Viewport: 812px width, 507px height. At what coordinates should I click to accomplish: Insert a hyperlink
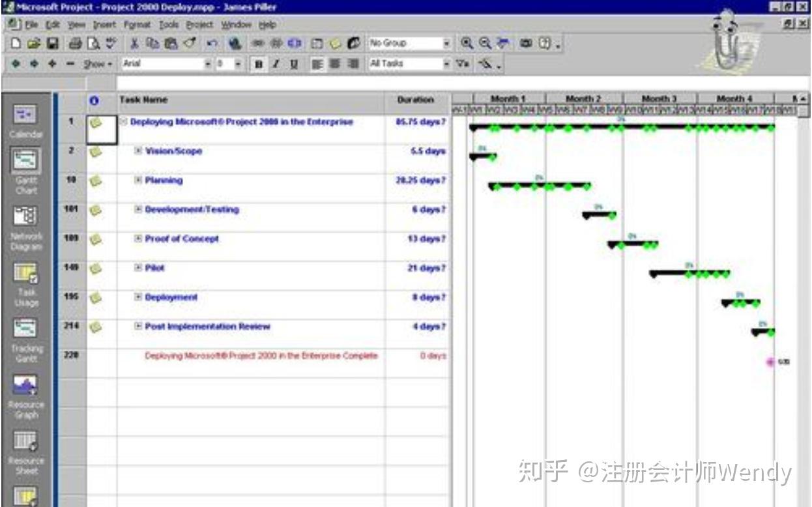point(235,43)
